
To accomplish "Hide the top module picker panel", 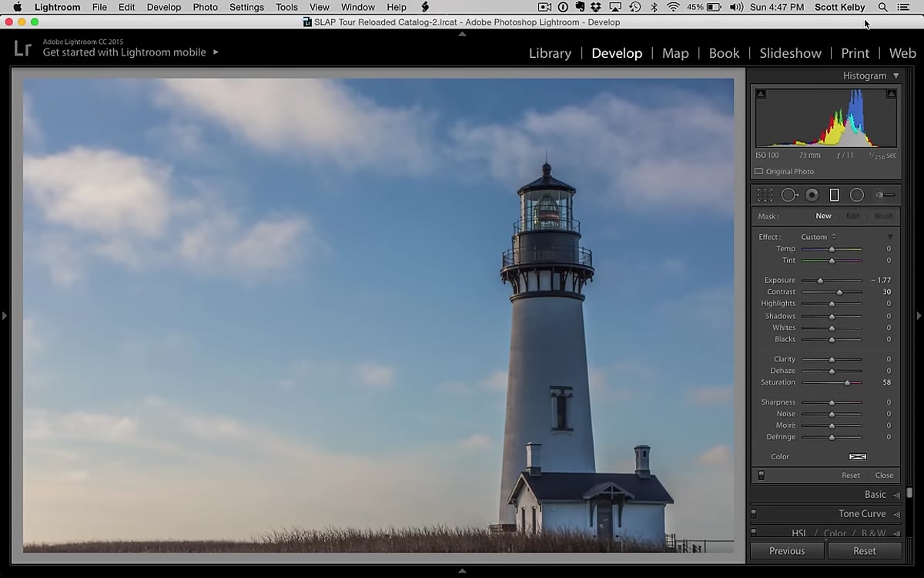I will [x=462, y=34].
